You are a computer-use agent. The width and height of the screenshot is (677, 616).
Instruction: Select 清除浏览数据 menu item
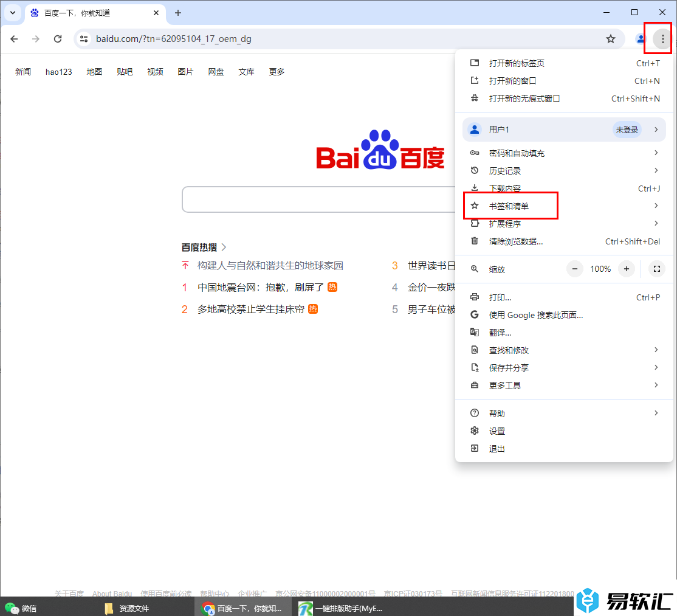coord(564,241)
